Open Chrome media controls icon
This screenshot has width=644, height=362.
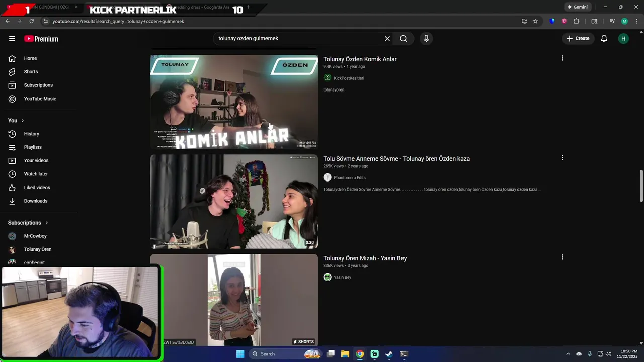point(612,21)
